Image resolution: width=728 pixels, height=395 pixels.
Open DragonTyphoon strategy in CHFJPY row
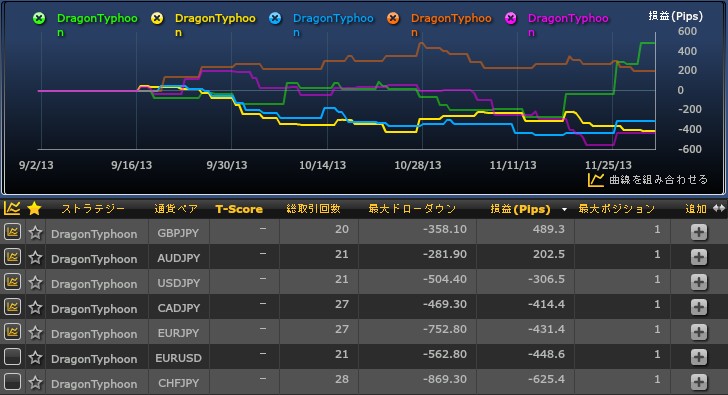click(94, 384)
